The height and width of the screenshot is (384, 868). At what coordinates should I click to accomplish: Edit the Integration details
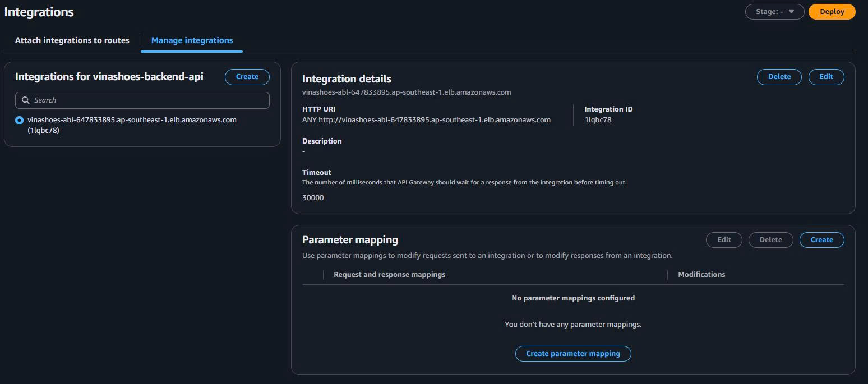tap(826, 77)
